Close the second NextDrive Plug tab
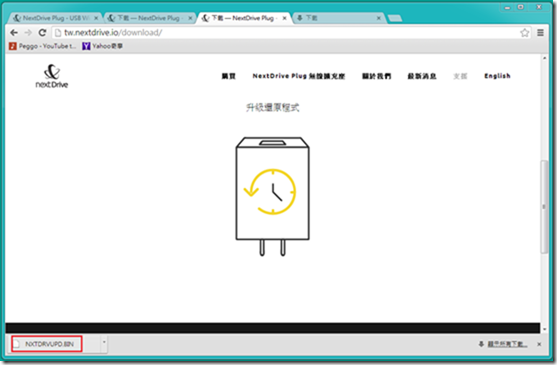557x365 pixels. [190, 18]
